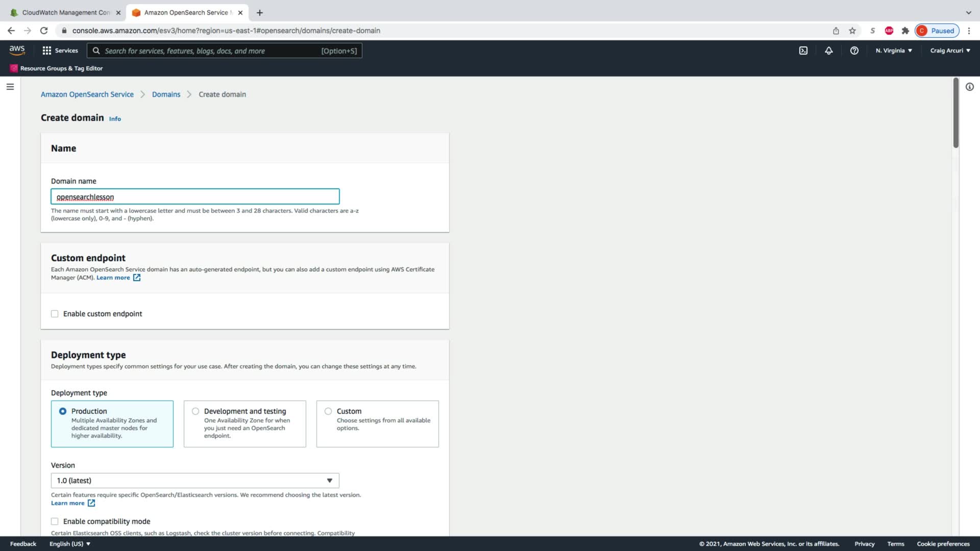Image resolution: width=980 pixels, height=551 pixels.
Task: Enable compatibility mode checkbox
Action: coord(55,521)
